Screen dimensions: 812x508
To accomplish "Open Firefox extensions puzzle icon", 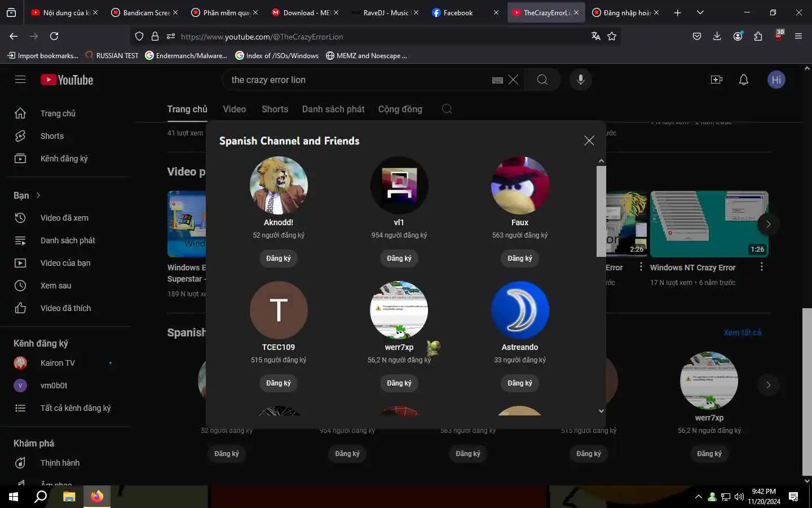I will (x=758, y=36).
